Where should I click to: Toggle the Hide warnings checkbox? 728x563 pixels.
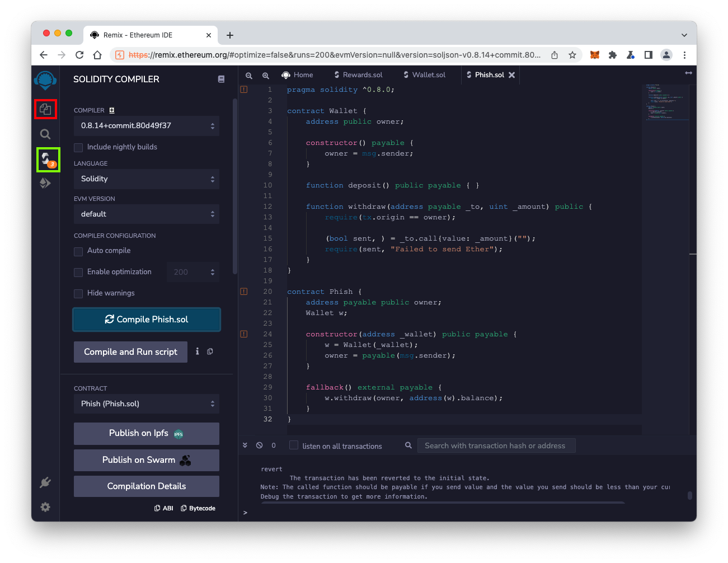tap(78, 293)
